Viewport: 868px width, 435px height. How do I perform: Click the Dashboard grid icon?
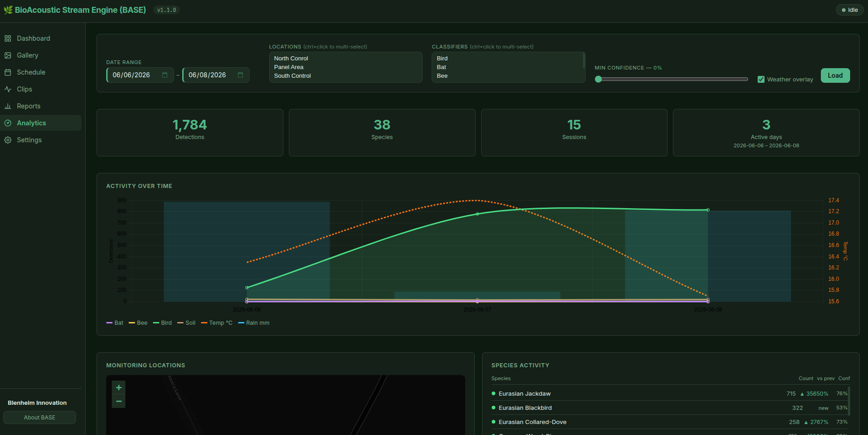[8, 38]
